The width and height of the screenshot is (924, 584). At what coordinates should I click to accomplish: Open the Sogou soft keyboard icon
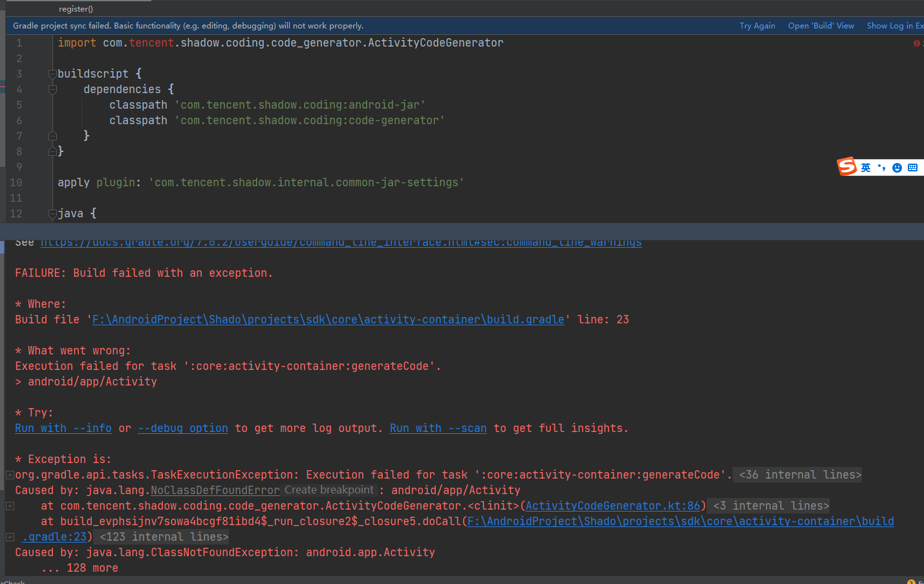point(913,167)
